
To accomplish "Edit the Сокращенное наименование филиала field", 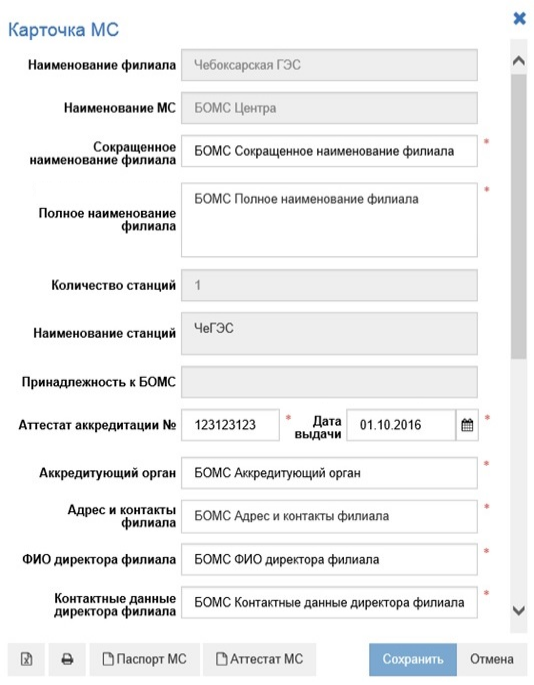I will coord(329,151).
